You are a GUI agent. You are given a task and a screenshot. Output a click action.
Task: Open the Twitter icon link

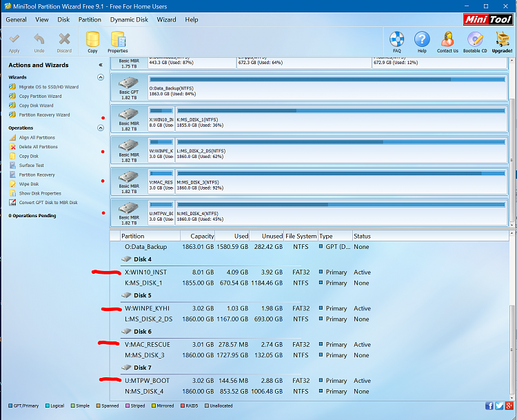click(x=499, y=406)
